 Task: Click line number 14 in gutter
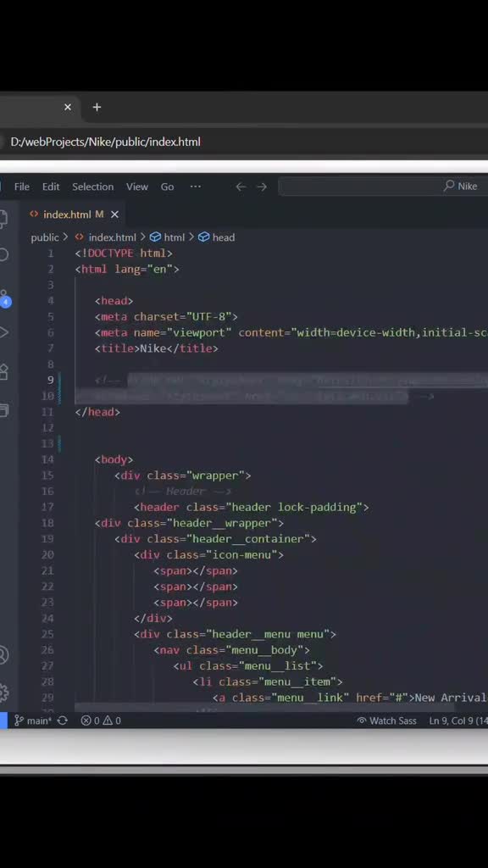[47, 459]
